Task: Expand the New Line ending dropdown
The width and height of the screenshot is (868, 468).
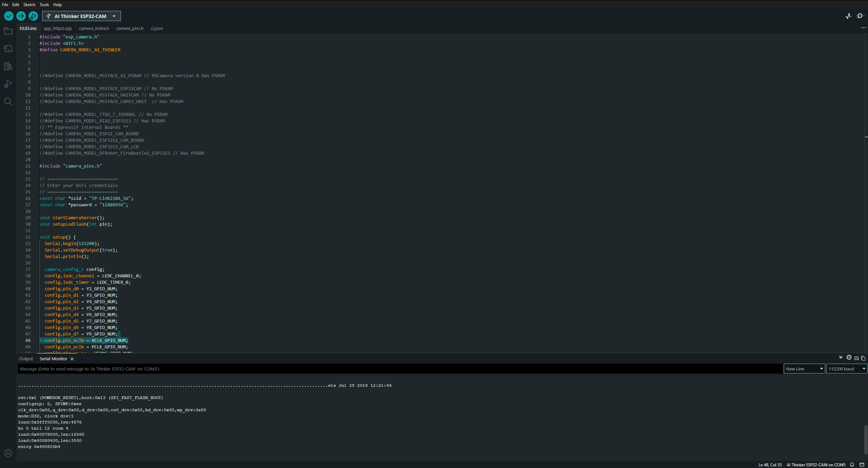Action: click(804, 369)
